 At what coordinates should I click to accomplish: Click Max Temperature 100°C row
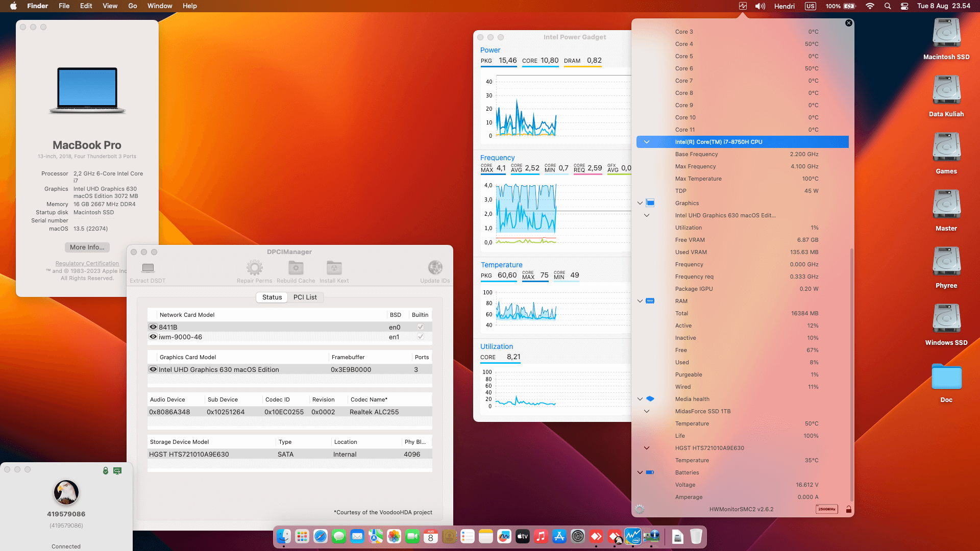pyautogui.click(x=743, y=179)
